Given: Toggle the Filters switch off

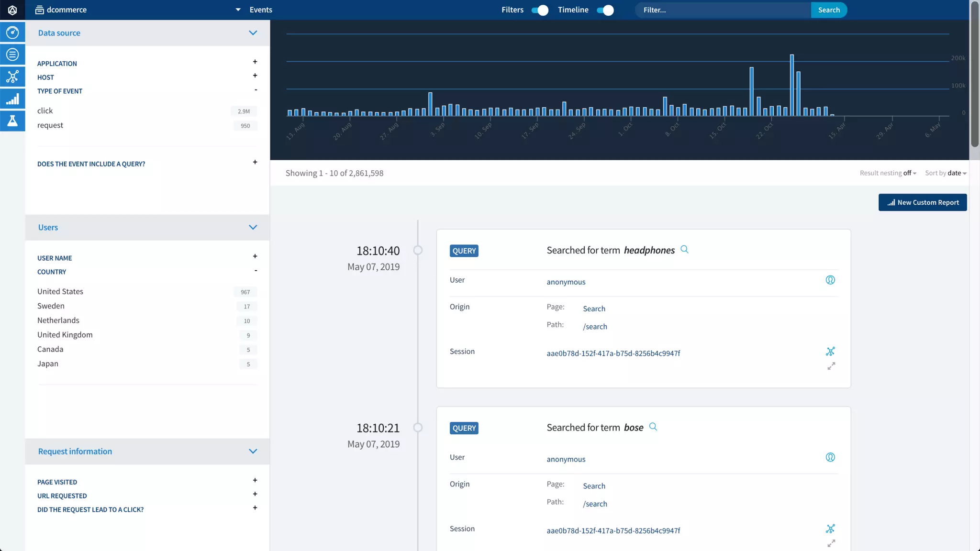Looking at the screenshot, I should click(540, 10).
